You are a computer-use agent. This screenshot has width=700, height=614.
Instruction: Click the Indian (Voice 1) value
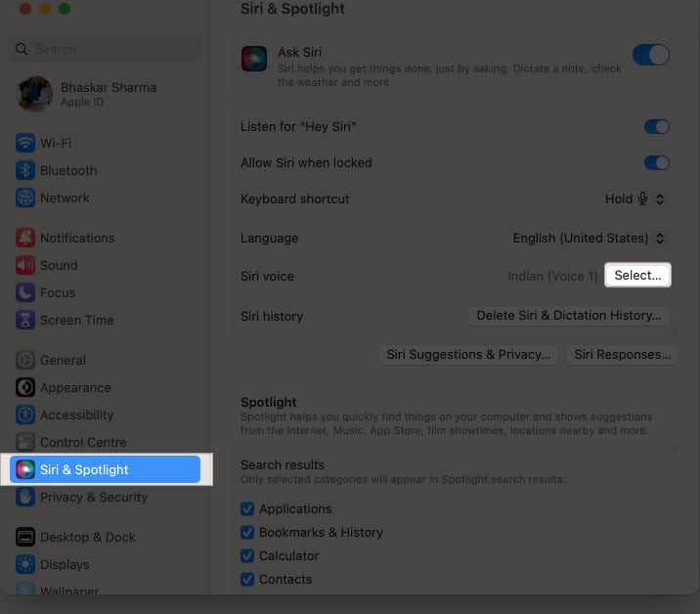[552, 276]
